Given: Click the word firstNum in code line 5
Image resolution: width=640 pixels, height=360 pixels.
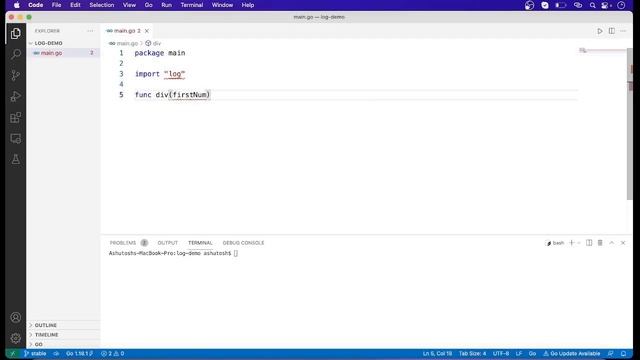Looking at the screenshot, I should (190, 95).
